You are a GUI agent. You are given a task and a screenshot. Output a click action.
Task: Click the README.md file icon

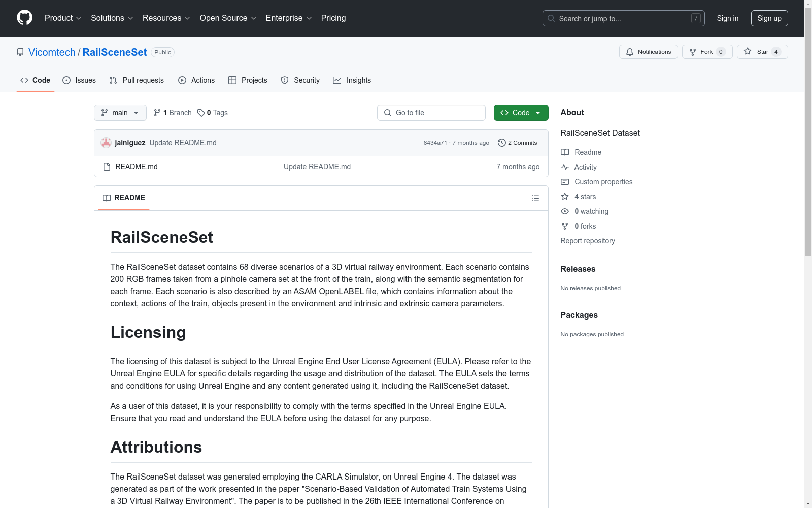click(107, 167)
